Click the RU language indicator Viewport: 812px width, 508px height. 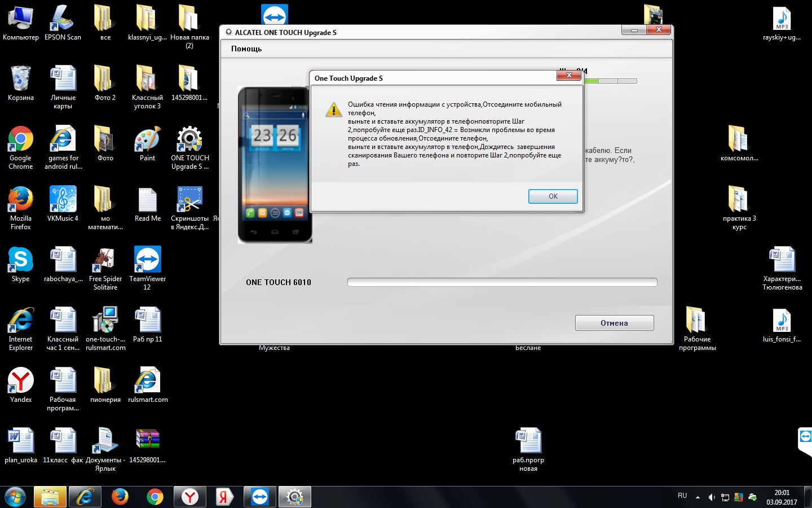point(682,496)
